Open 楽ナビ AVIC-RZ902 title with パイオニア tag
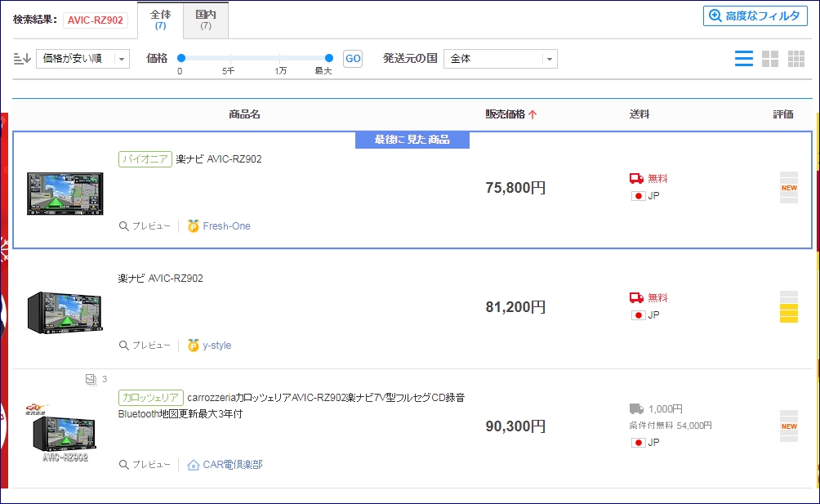 219,159
